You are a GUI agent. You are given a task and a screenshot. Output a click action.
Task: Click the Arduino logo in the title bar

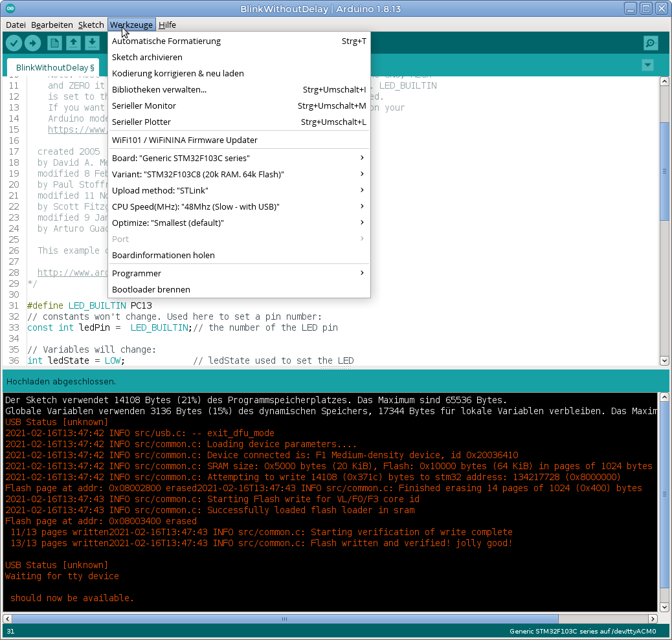(10, 8)
